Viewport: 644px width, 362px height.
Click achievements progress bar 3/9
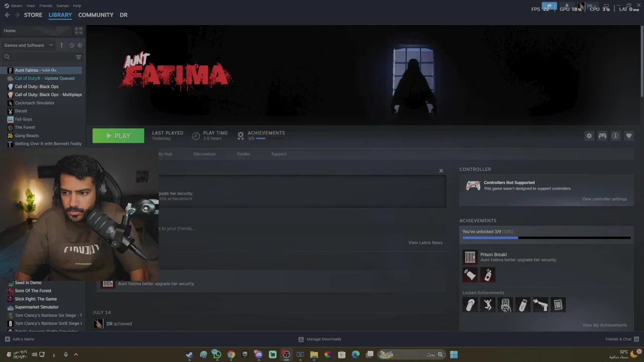[x=546, y=237]
